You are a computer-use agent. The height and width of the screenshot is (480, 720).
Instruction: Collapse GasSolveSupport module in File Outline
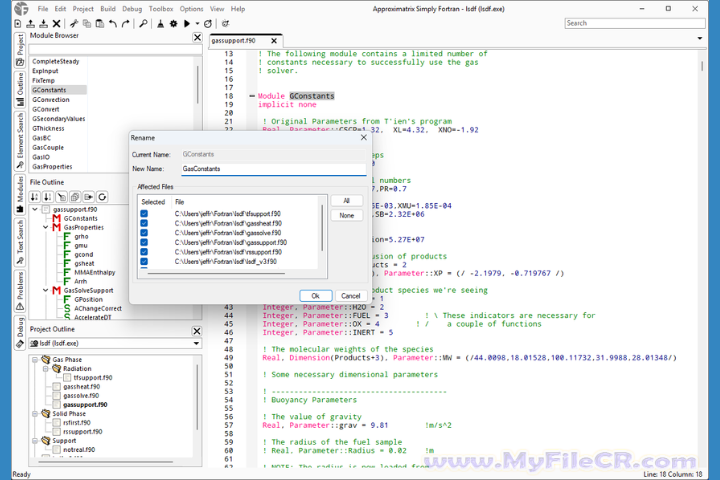45,290
